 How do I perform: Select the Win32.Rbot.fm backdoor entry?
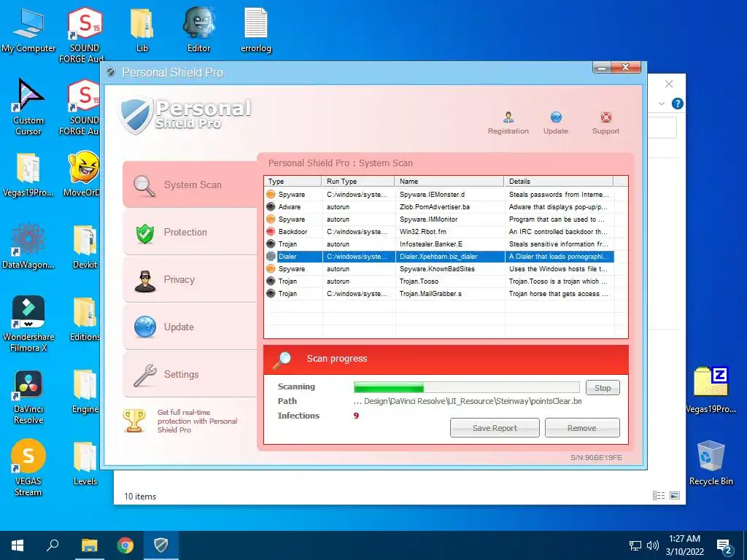[x=439, y=231]
